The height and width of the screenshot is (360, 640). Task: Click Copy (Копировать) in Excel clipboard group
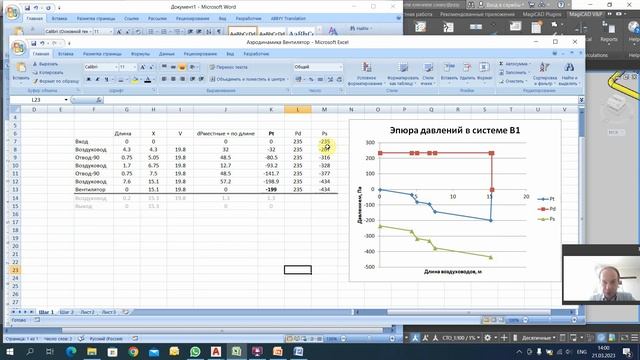pos(47,73)
